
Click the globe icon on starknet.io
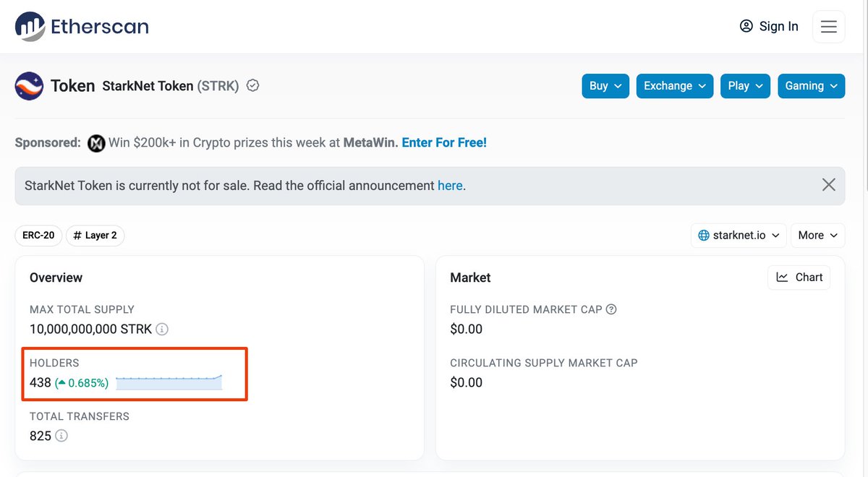point(704,236)
